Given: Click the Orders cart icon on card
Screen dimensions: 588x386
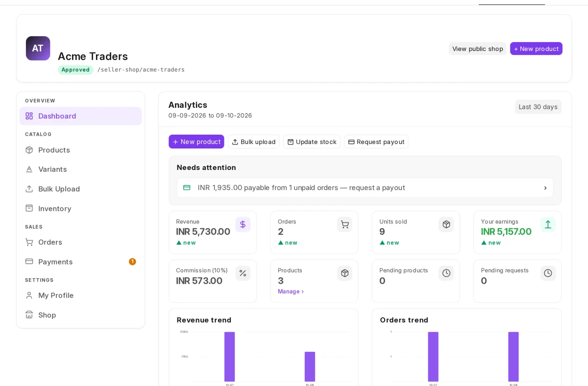Looking at the screenshot, I should point(344,224).
